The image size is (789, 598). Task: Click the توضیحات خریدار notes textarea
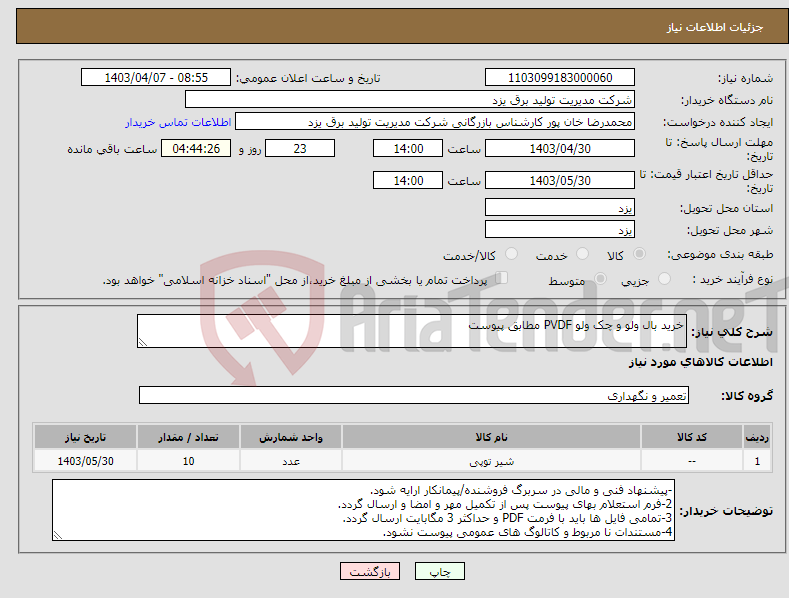pyautogui.click(x=363, y=510)
